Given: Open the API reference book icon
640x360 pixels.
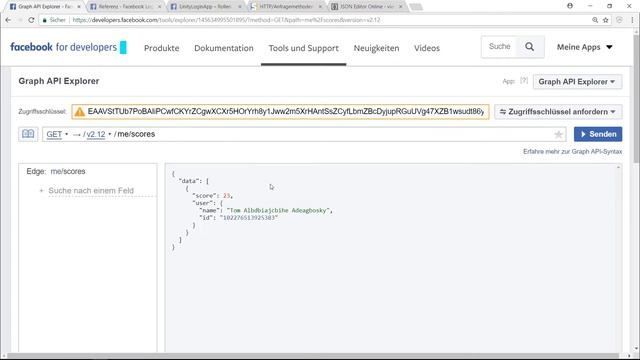Looking at the screenshot, I should pyautogui.click(x=28, y=134).
